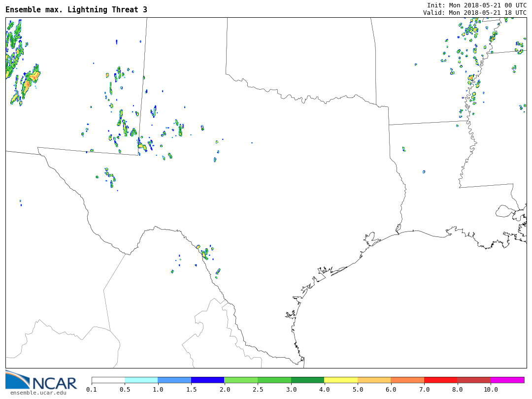Viewport: 532px width, 399px height.
Task: Click the bright red colorbar segment
Action: 440,380
